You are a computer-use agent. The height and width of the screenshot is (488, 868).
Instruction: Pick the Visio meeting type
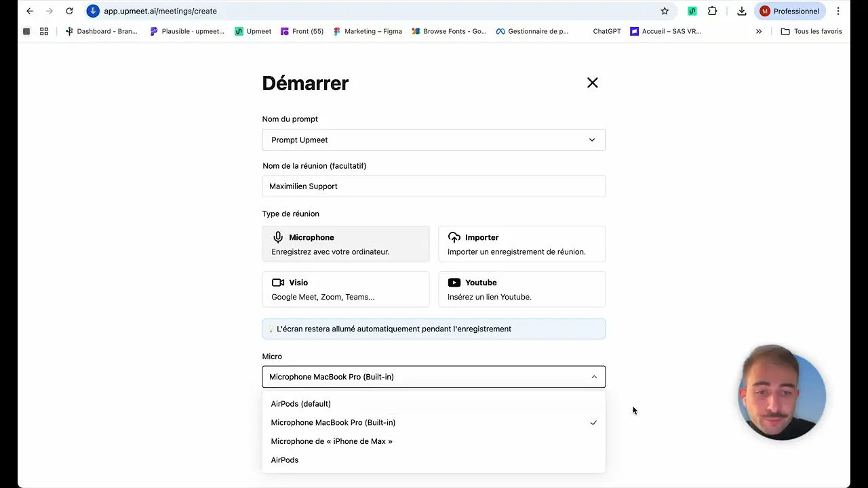point(346,289)
